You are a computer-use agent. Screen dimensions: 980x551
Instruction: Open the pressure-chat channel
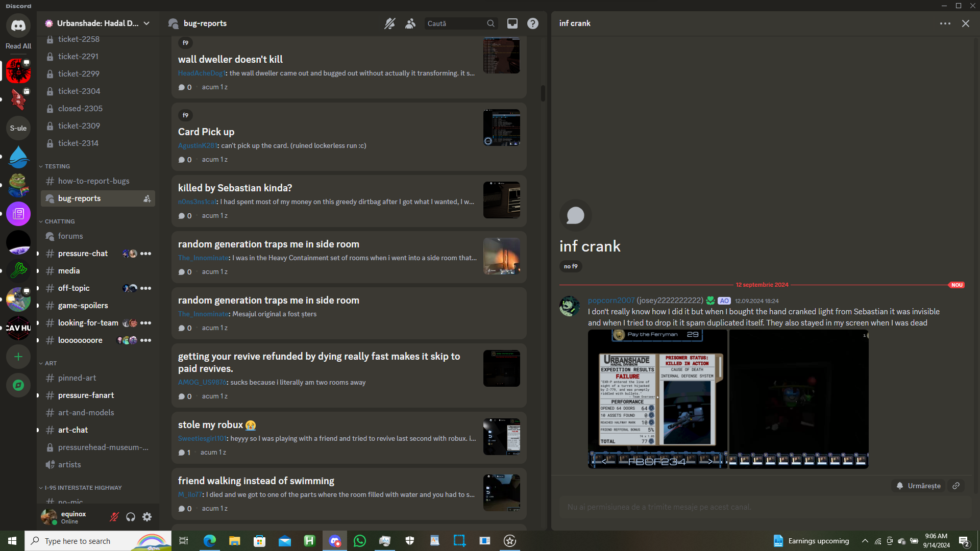83,254
